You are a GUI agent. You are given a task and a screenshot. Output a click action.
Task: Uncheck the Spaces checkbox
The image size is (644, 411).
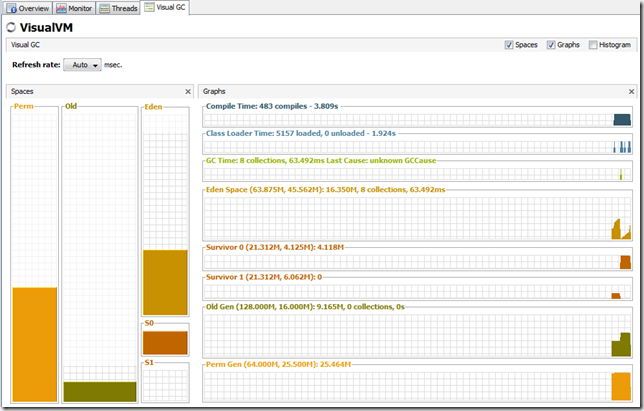point(508,45)
